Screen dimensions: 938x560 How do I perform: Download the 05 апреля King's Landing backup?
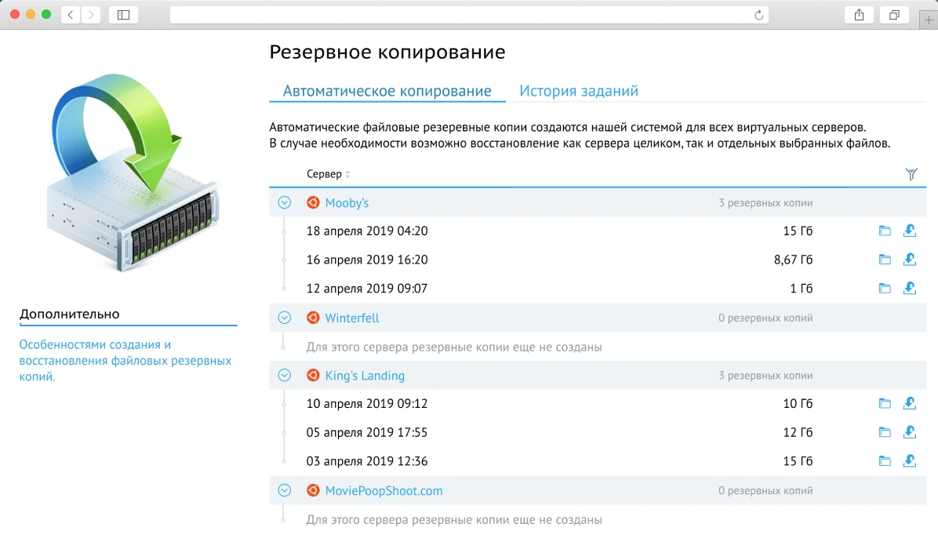tap(910, 432)
